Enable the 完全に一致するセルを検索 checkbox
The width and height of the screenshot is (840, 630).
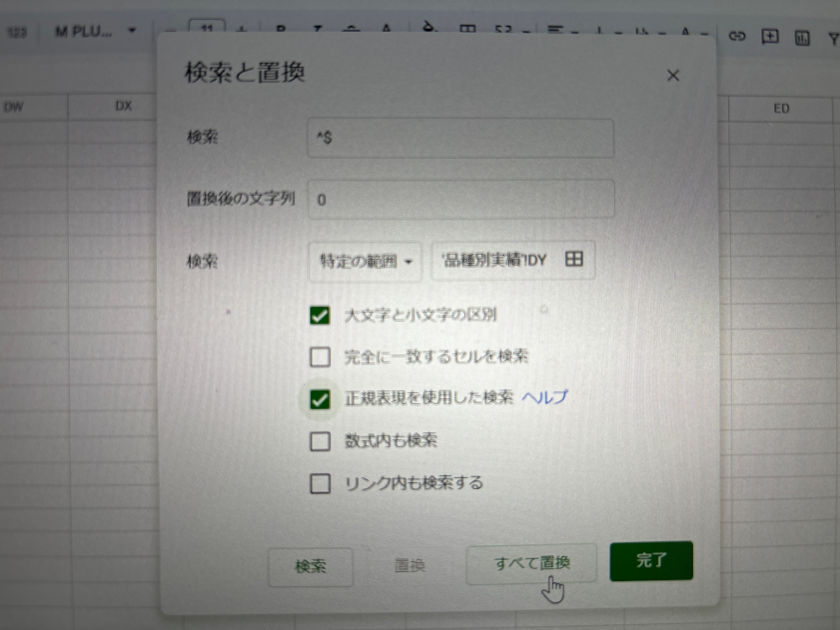pos(320,357)
